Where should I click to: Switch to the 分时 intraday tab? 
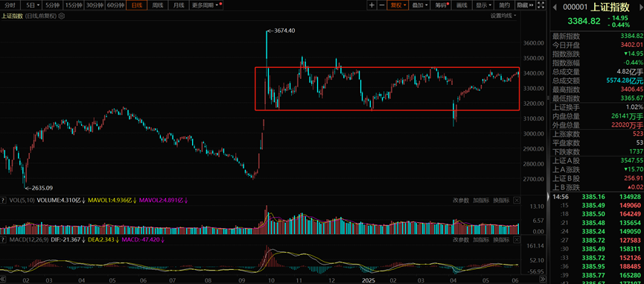tap(10, 5)
